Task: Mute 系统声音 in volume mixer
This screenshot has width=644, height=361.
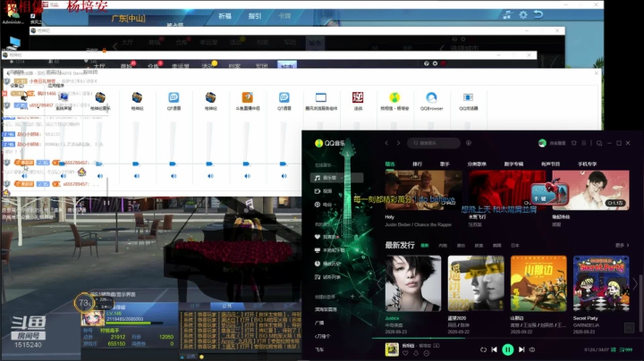Action: (63, 176)
